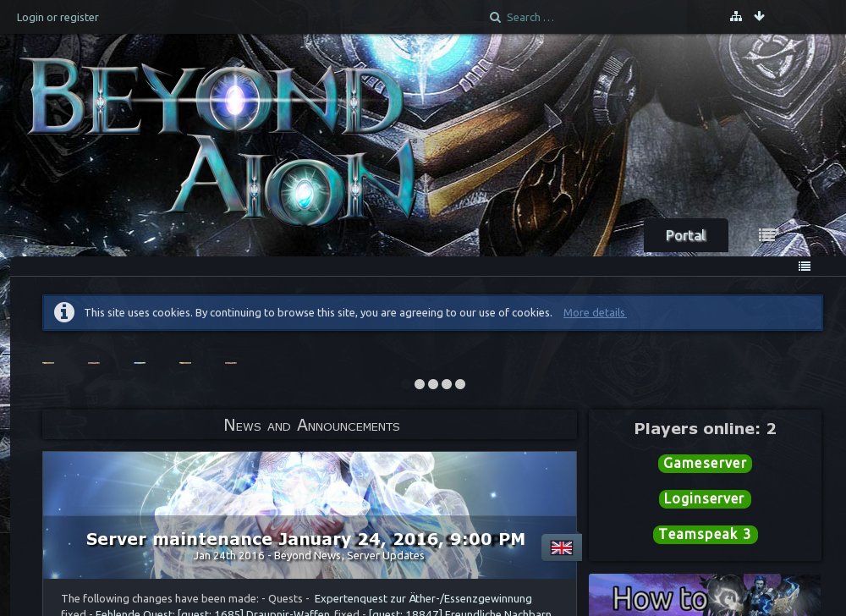Click the Gameserver status badge

point(705,464)
